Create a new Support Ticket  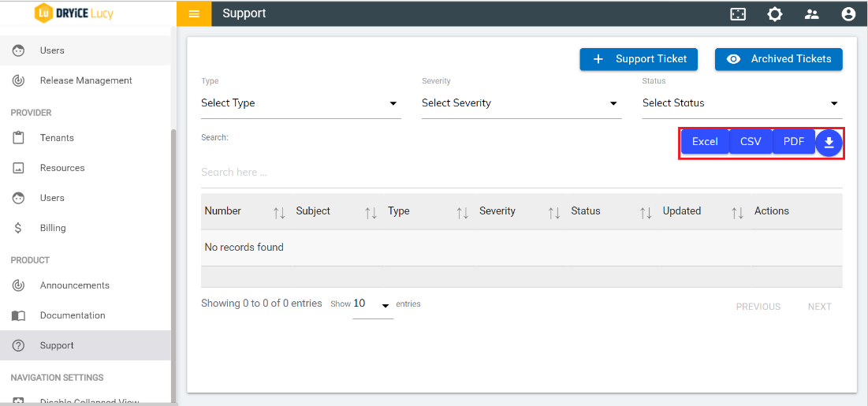(639, 59)
